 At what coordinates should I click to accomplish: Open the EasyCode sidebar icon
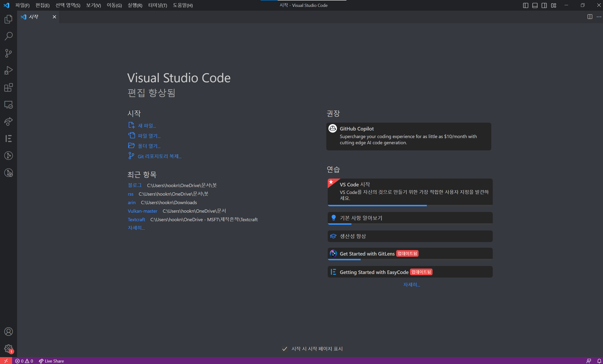coord(8,139)
